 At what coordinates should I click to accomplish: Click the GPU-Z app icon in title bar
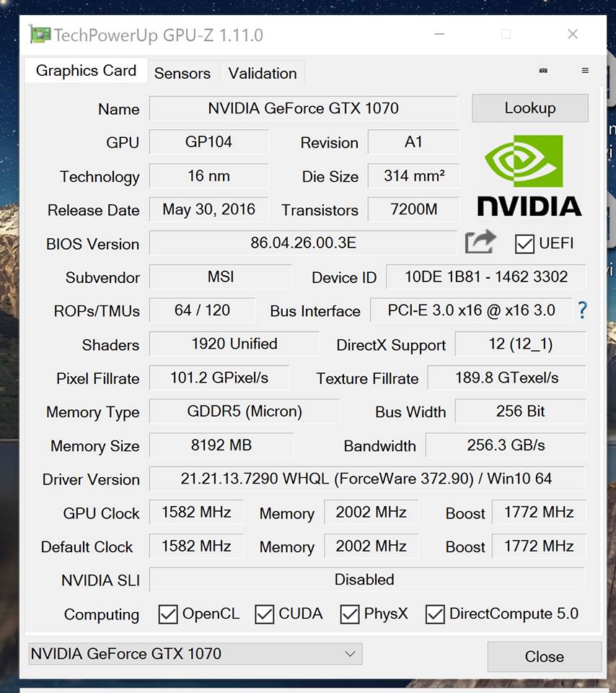(x=40, y=35)
